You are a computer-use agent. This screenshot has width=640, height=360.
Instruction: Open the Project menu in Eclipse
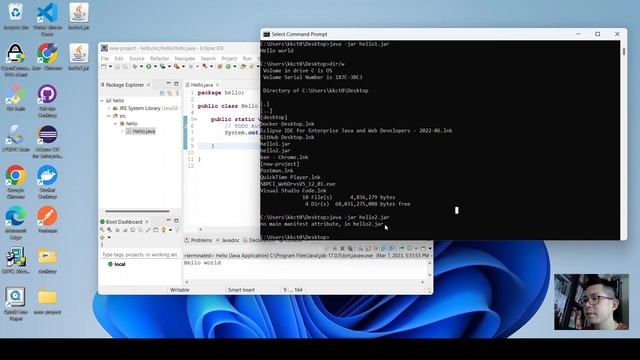pos(229,59)
